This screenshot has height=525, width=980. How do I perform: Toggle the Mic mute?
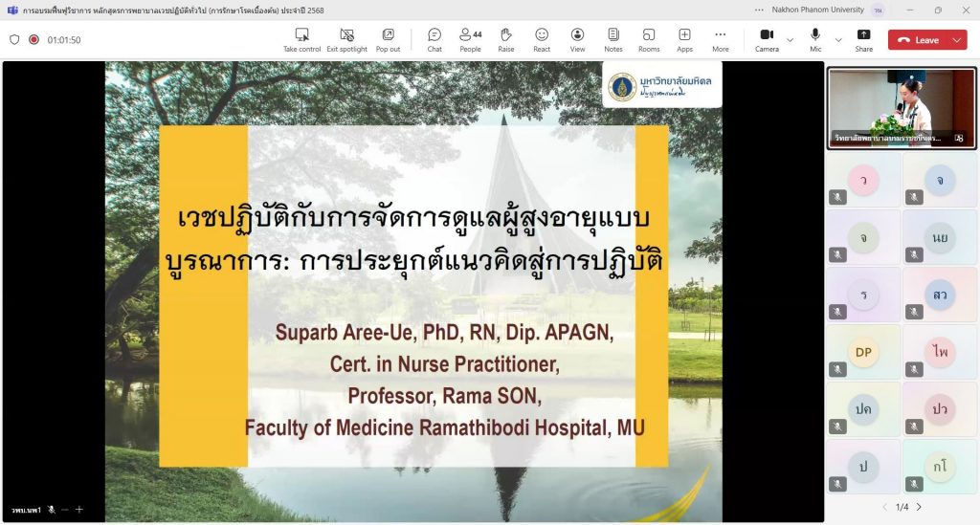(815, 40)
